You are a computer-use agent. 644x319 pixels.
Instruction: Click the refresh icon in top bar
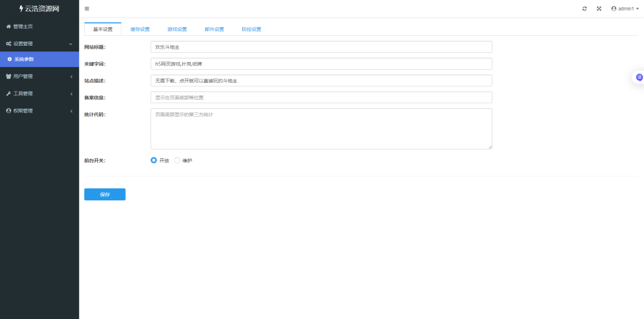[585, 9]
